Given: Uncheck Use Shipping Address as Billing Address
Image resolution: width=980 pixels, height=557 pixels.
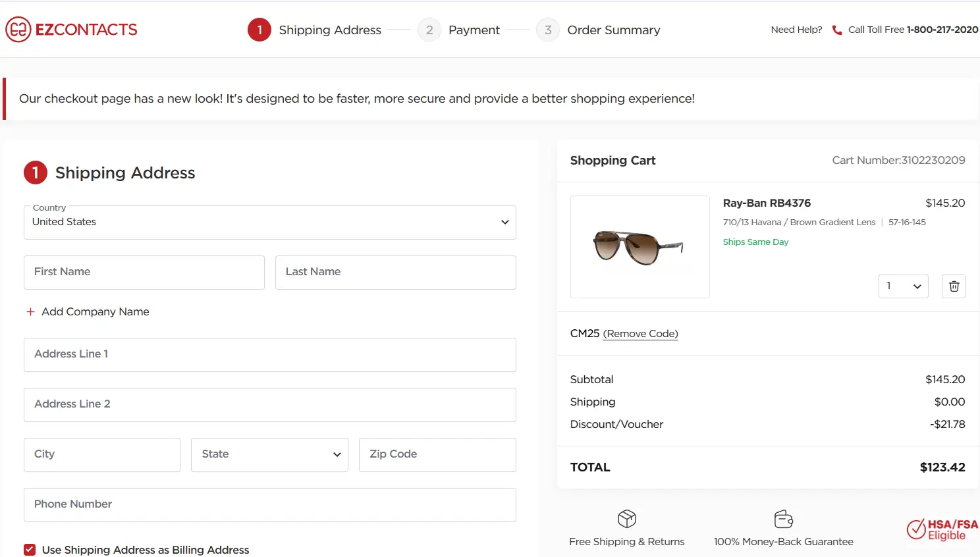Looking at the screenshot, I should tap(30, 550).
